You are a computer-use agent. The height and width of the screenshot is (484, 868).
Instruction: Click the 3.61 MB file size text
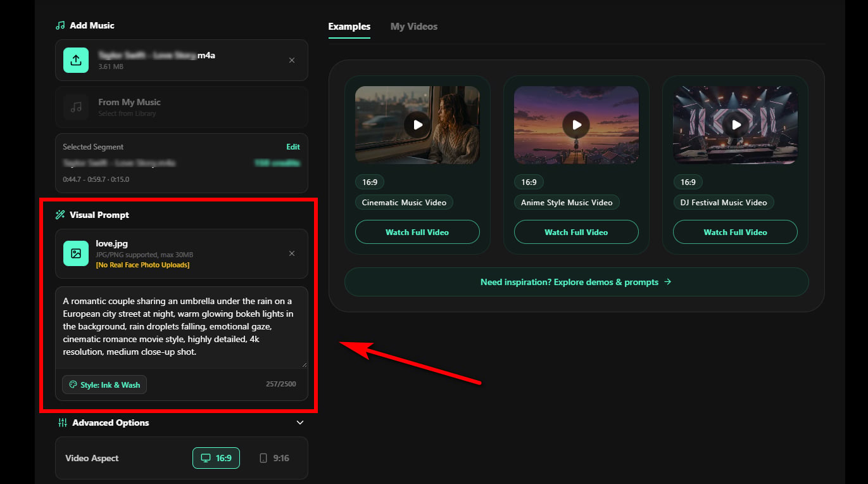(111, 67)
